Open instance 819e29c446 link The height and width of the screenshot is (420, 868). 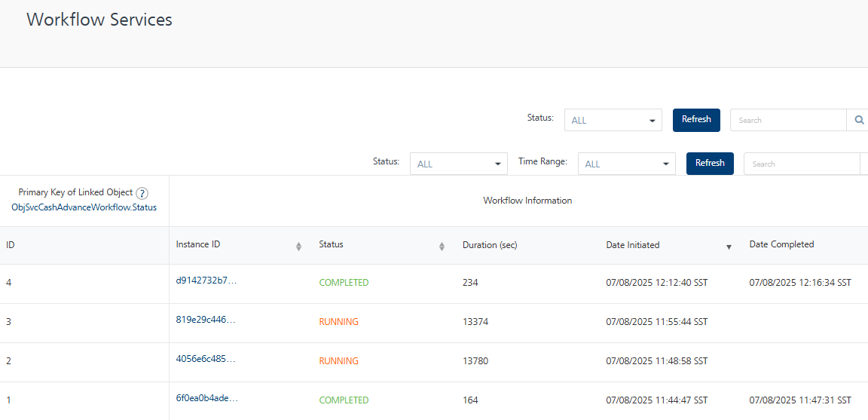[206, 320]
